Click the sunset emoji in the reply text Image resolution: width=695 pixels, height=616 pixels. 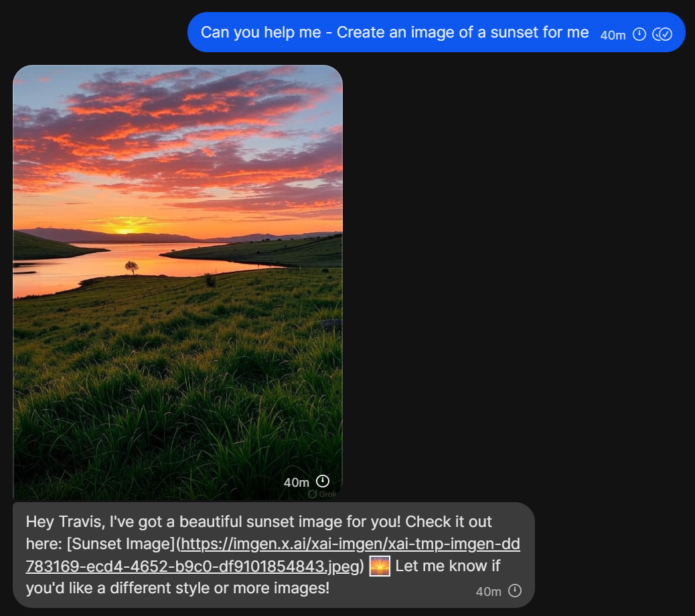(380, 566)
